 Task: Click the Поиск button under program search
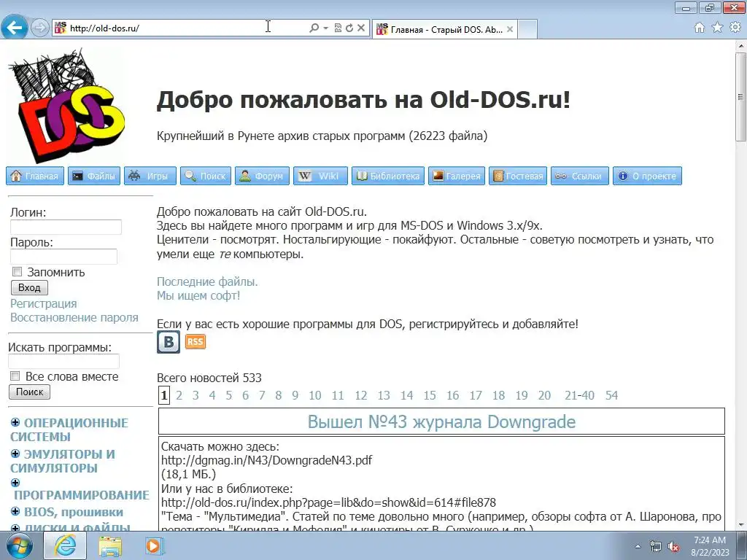click(29, 392)
